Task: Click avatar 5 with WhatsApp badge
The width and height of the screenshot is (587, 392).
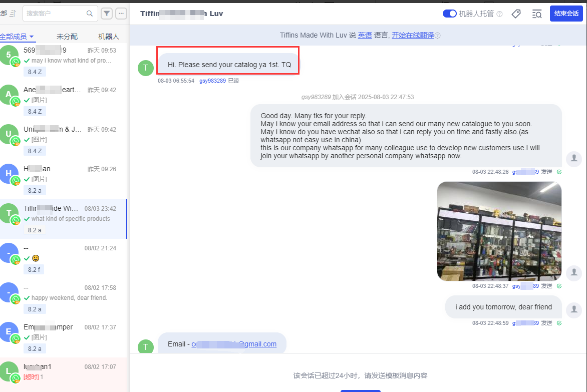Action: tap(9, 55)
